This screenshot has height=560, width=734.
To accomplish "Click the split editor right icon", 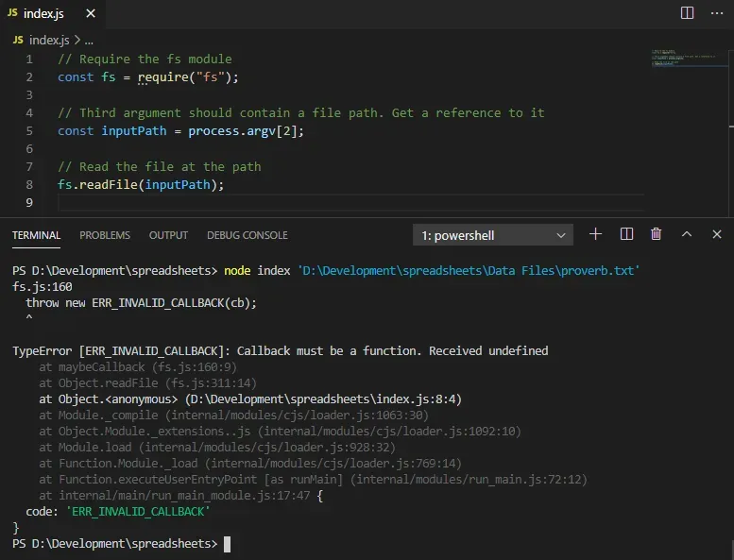I will pos(687,13).
